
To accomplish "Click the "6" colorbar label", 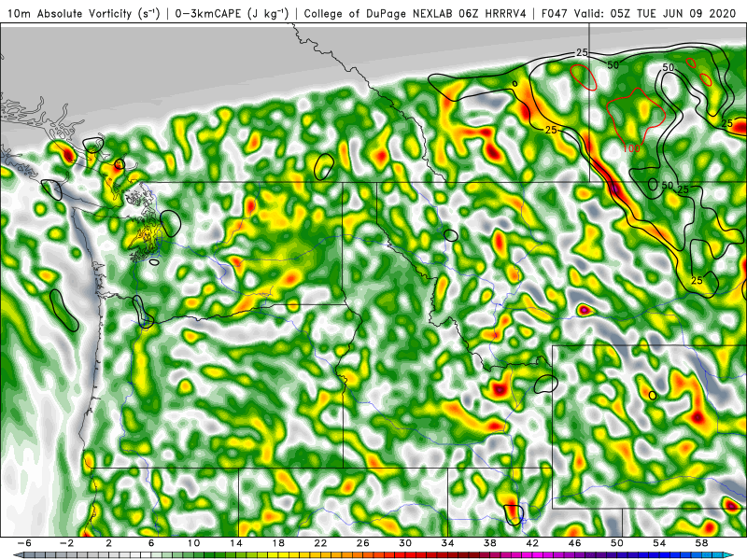I will (x=151, y=543).
